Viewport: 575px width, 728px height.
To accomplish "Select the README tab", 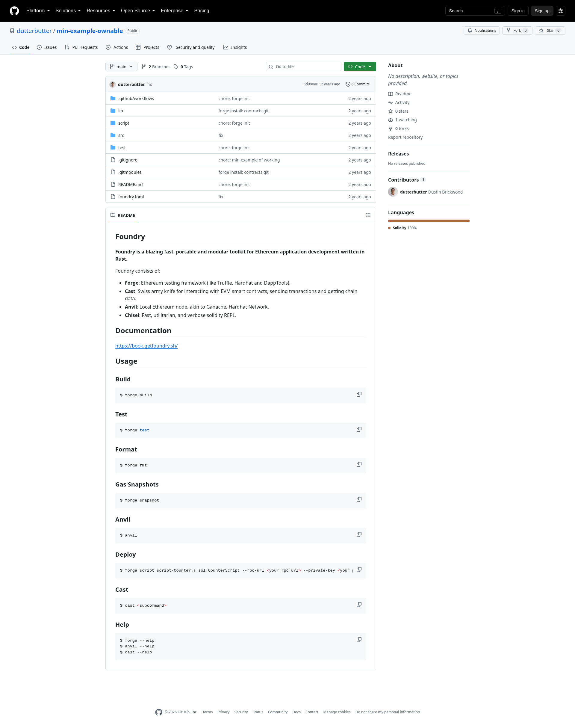I will 122,215.
